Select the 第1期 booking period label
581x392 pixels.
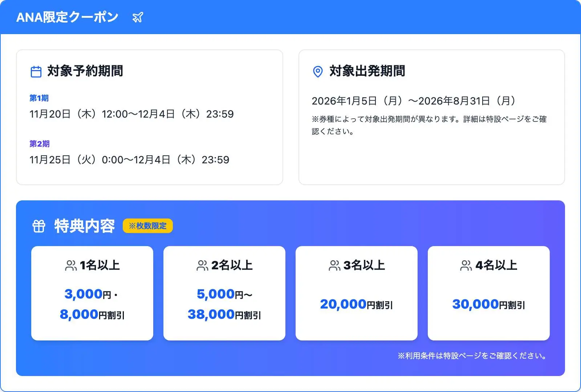39,98
